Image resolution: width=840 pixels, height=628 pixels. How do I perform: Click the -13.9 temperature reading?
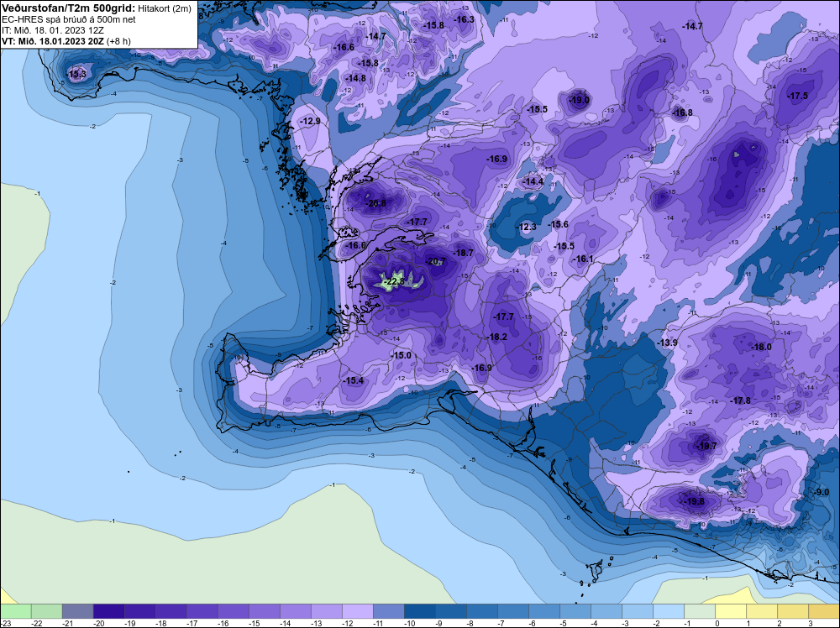(x=668, y=343)
